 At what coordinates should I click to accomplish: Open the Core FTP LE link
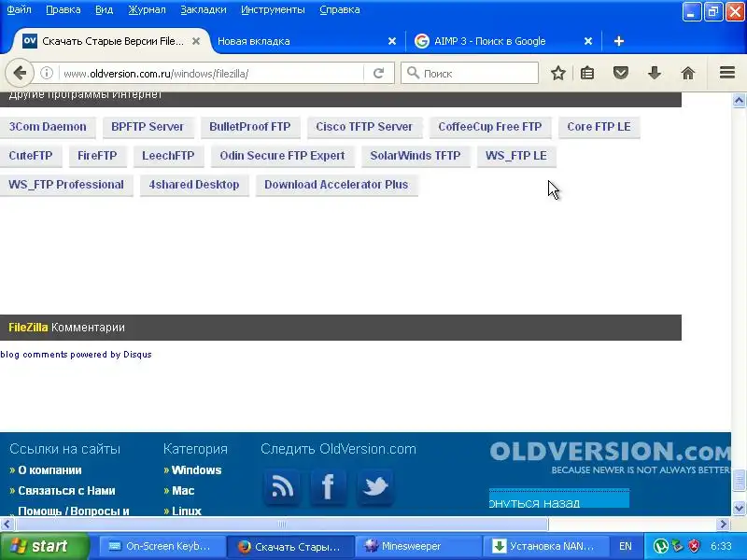pos(599,127)
